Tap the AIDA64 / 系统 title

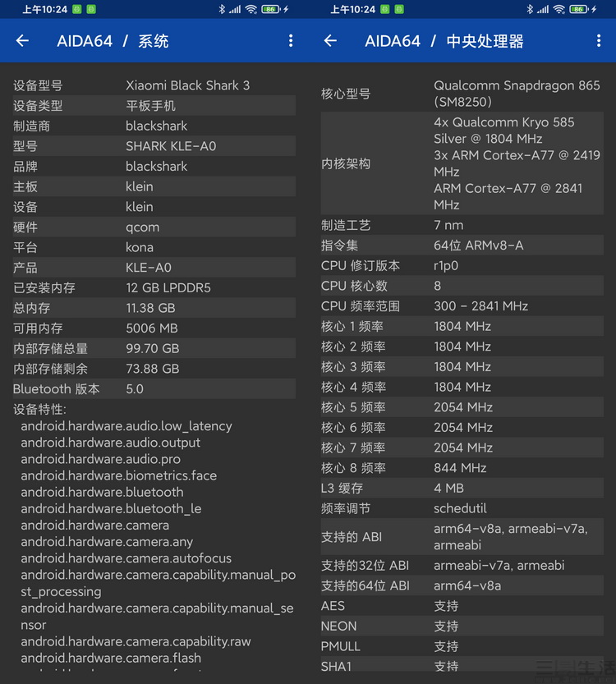(113, 41)
